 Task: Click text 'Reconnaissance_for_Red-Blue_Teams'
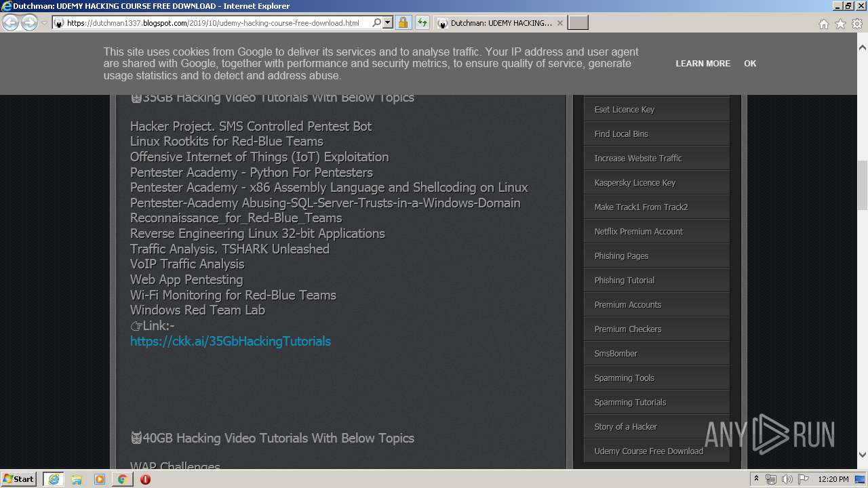[236, 218]
